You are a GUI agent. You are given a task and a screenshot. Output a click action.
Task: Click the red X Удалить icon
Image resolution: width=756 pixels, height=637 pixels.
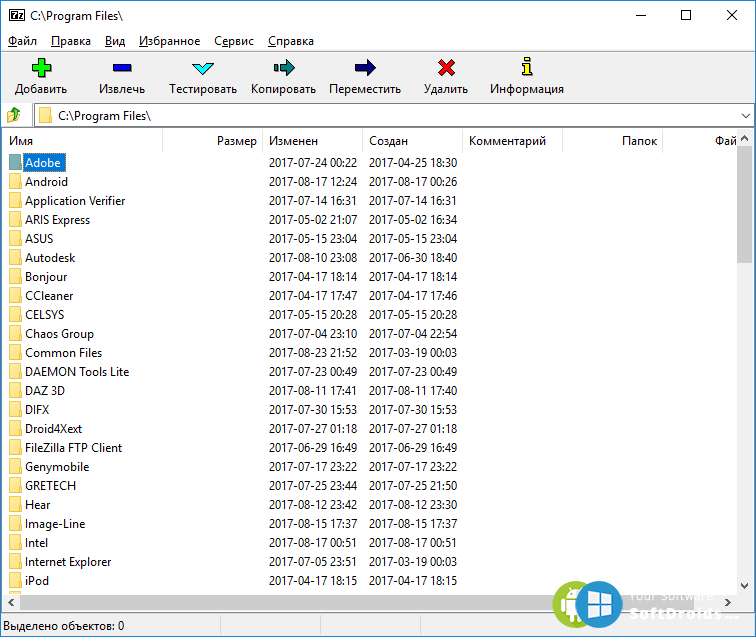tap(446, 68)
